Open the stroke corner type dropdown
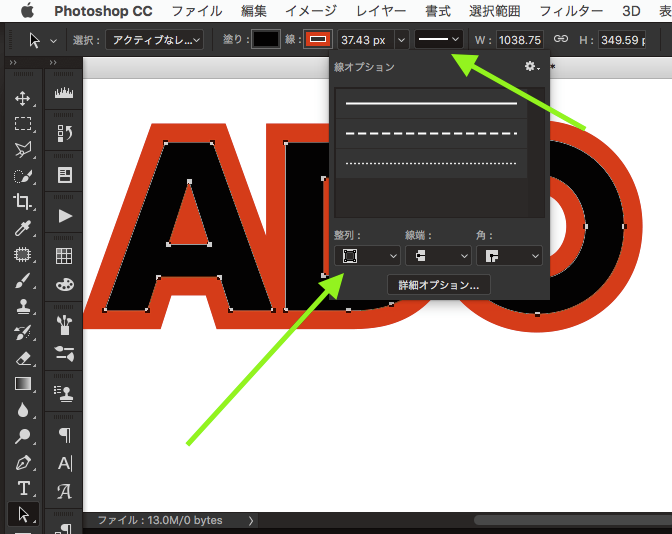 (x=510, y=256)
